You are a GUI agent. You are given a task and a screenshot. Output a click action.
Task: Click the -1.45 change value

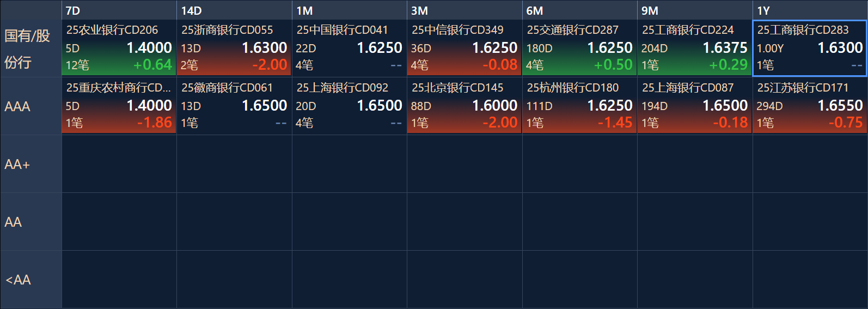coord(615,123)
